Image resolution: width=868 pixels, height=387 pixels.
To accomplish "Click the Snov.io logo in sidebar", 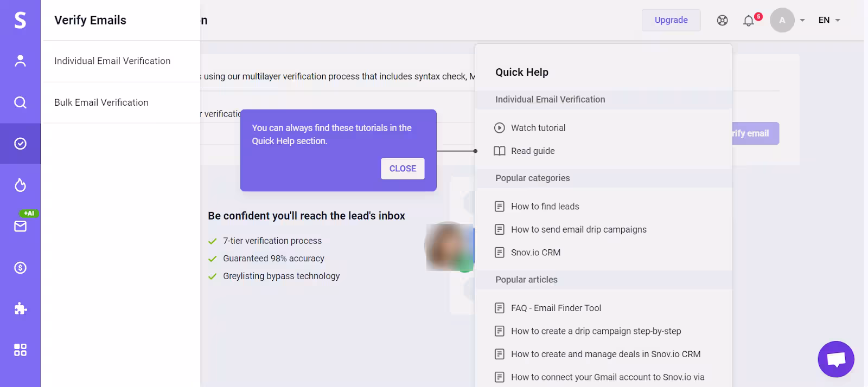I will (20, 20).
